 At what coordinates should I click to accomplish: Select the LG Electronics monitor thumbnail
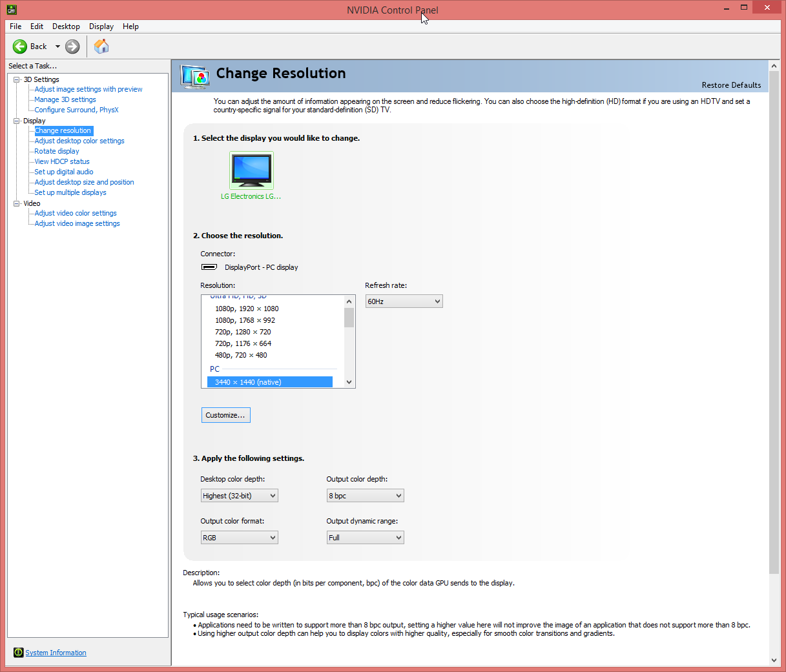pyautogui.click(x=251, y=170)
